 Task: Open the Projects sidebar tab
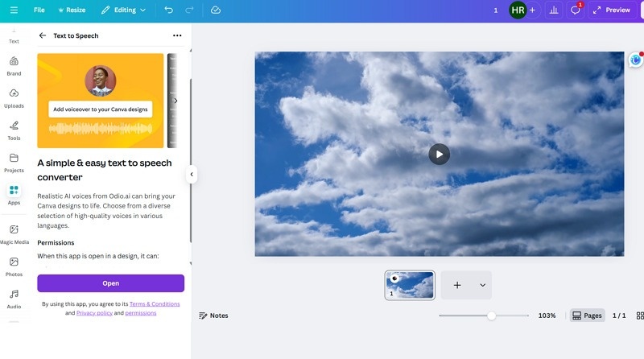point(14,163)
